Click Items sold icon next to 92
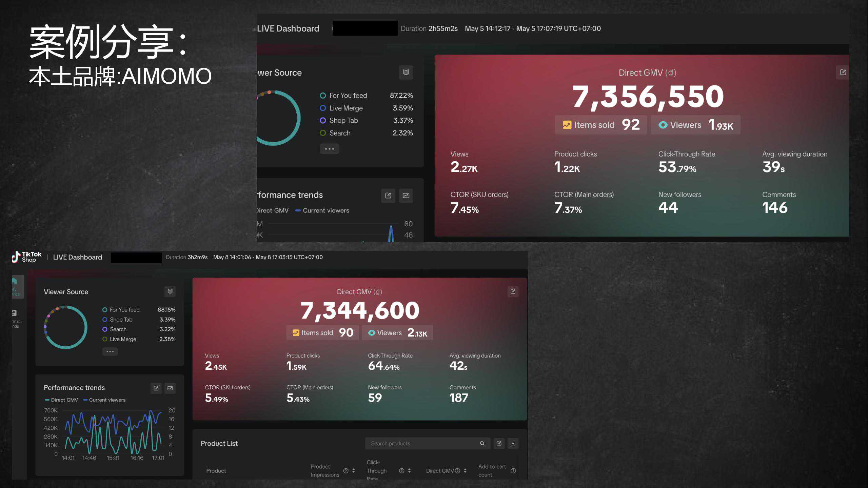This screenshot has height=488, width=868. [567, 125]
